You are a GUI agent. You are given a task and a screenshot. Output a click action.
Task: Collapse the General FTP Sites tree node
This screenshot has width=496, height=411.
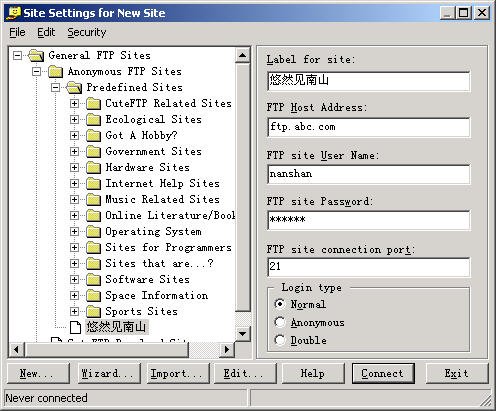pos(17,55)
